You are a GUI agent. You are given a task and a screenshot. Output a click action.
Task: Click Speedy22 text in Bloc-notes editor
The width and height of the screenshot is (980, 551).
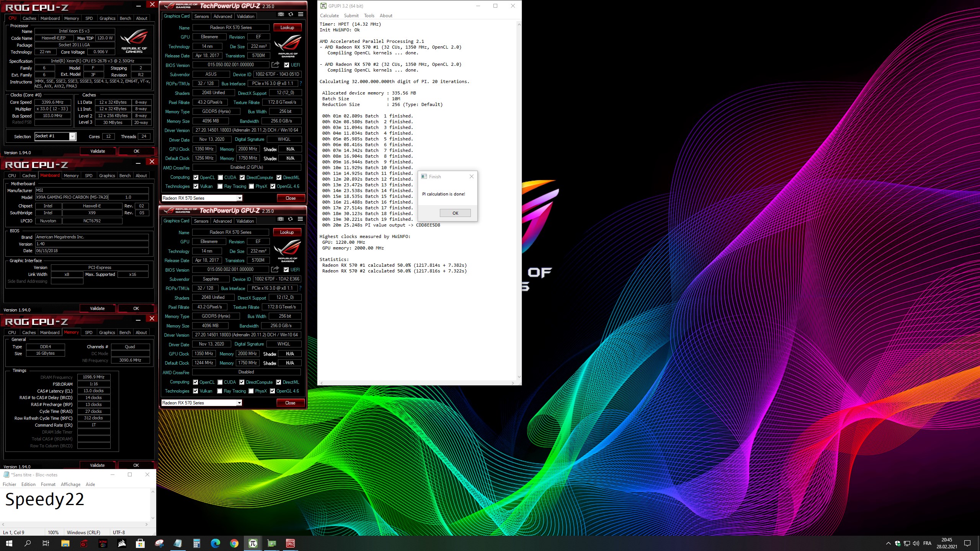coord(44,500)
